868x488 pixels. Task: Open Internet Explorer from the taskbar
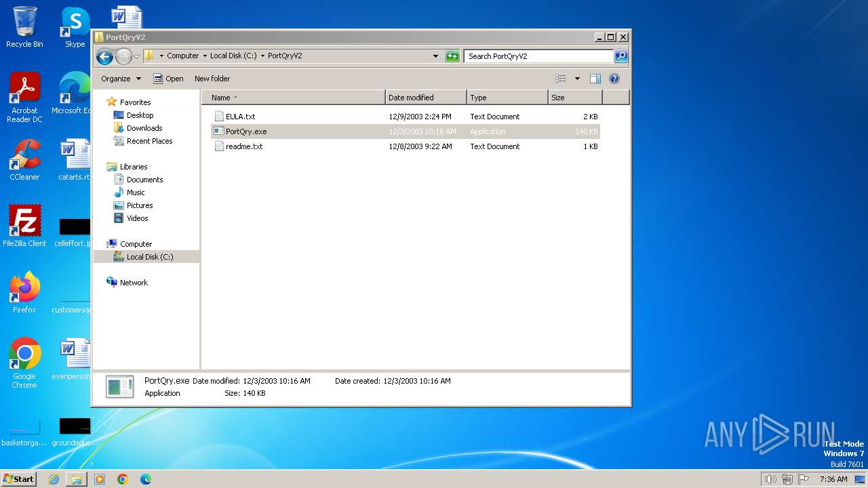[54, 479]
